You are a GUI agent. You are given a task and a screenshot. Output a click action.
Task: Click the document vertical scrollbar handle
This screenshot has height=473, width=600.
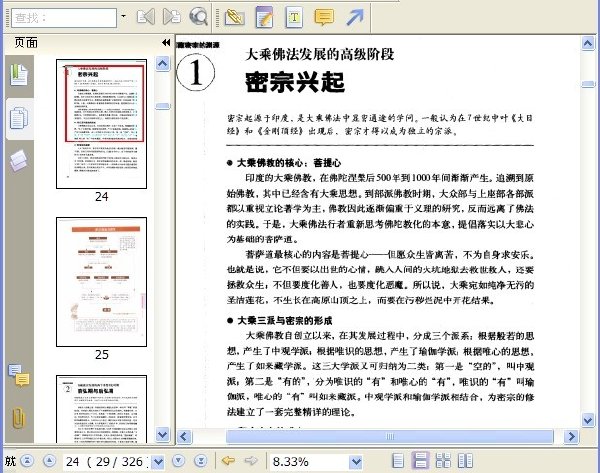(588, 84)
